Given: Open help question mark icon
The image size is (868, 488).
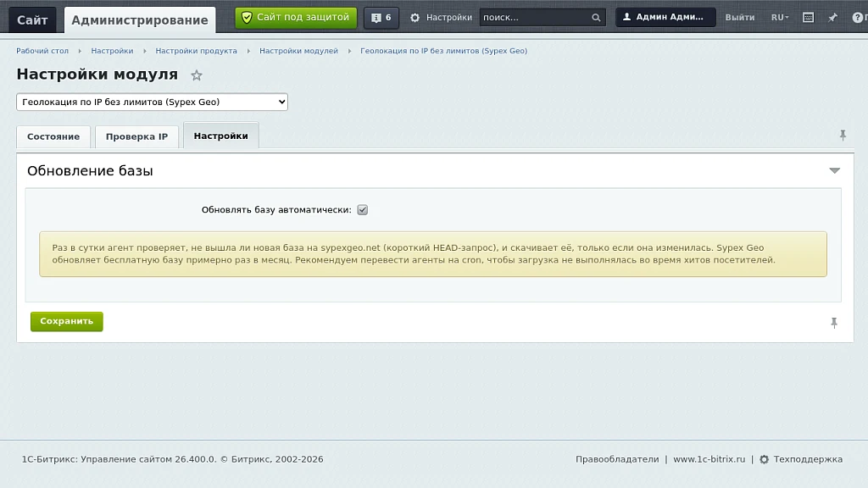Looking at the screenshot, I should [x=858, y=18].
